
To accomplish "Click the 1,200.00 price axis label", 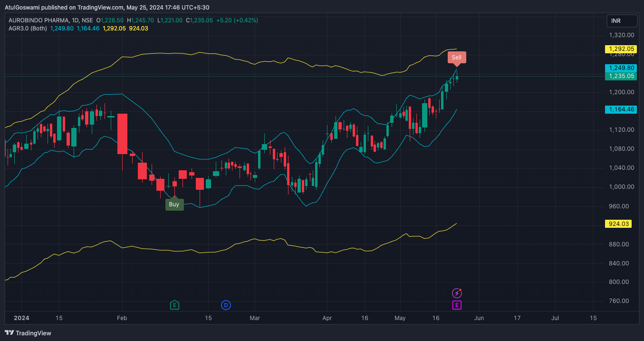I will click(622, 92).
